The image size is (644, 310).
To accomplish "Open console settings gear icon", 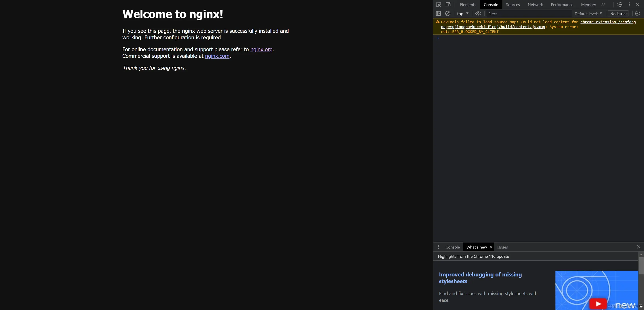I will [637, 13].
